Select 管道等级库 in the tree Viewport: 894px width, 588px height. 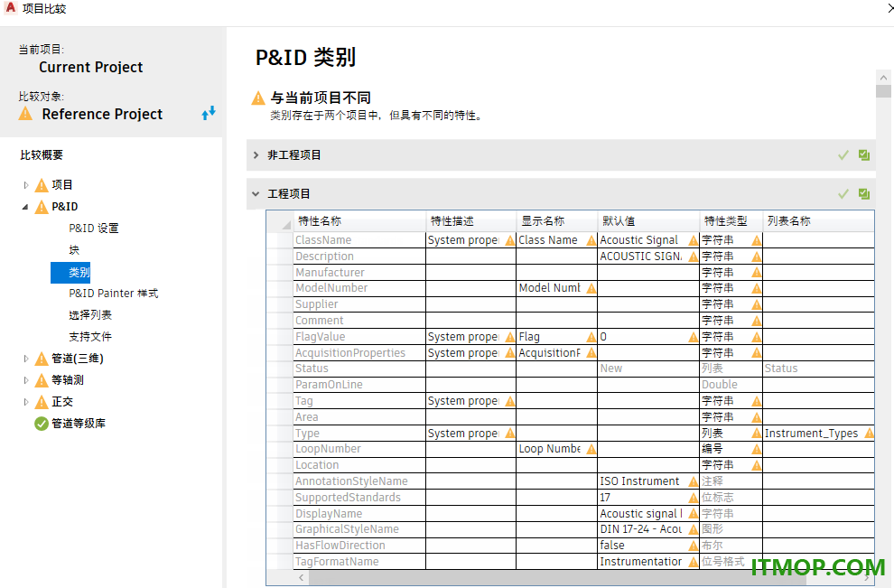pyautogui.click(x=79, y=424)
